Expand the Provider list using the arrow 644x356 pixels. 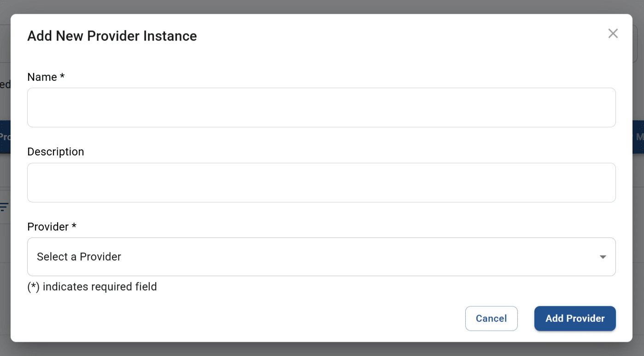point(603,257)
